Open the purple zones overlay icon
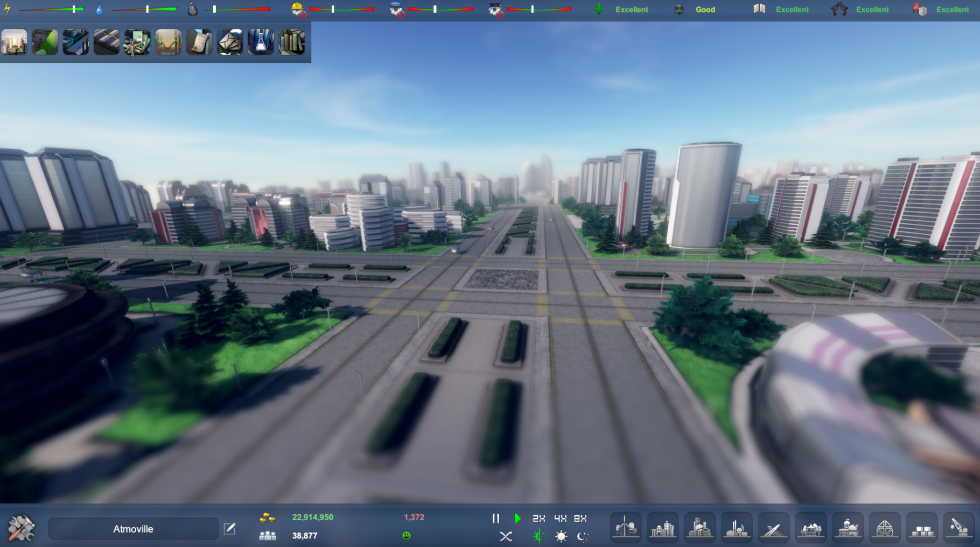Image resolution: width=980 pixels, height=547 pixels. pos(107,42)
